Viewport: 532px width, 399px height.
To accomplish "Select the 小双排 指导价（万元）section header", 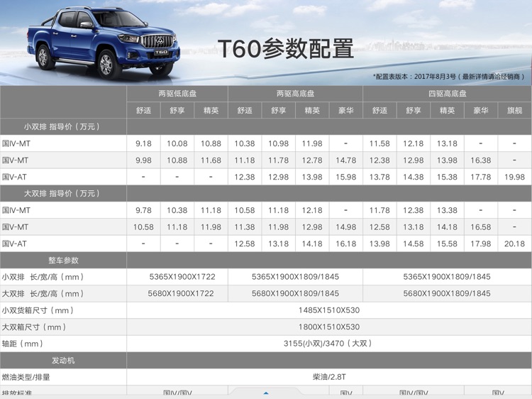I will point(63,126).
